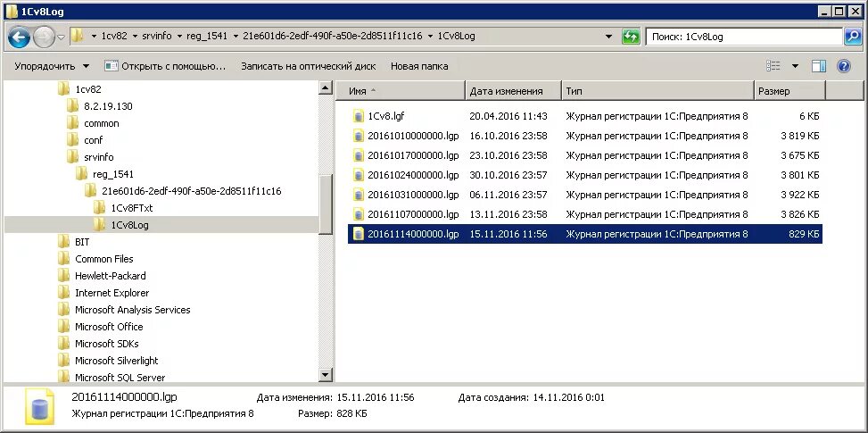868x433 pixels.
Task: Sort by the Имя column header
Action: click(x=400, y=91)
